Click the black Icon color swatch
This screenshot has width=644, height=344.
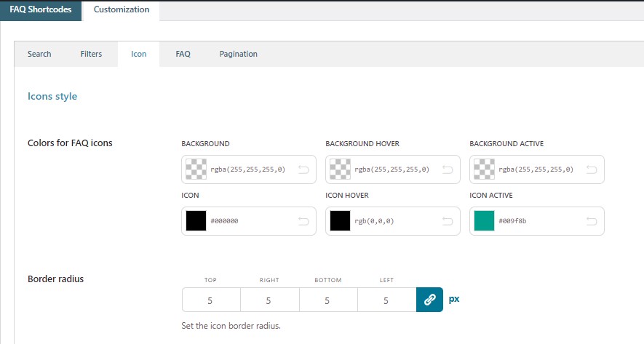pos(196,221)
